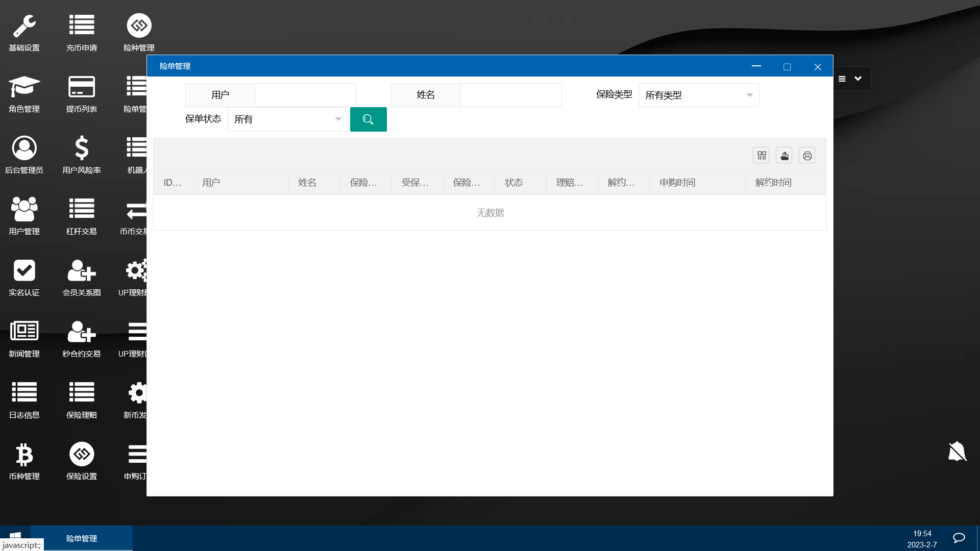This screenshot has height=551, width=980.
Task: Click the table print icon
Action: [807, 156]
